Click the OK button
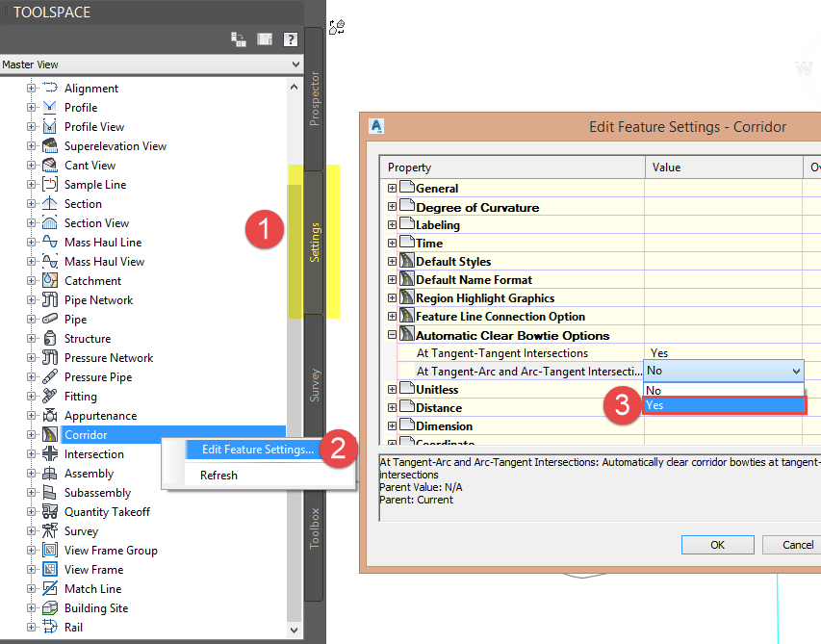 pyautogui.click(x=717, y=545)
